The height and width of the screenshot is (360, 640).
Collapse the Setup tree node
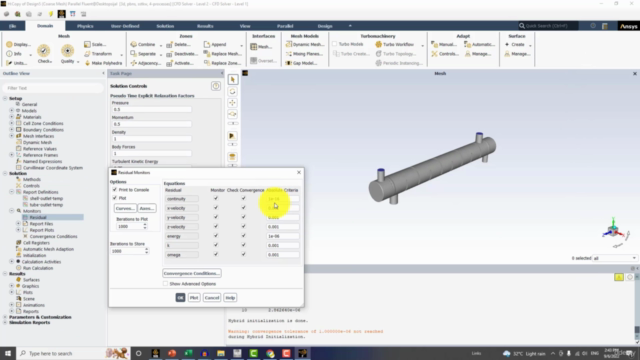pyautogui.click(x=5, y=98)
